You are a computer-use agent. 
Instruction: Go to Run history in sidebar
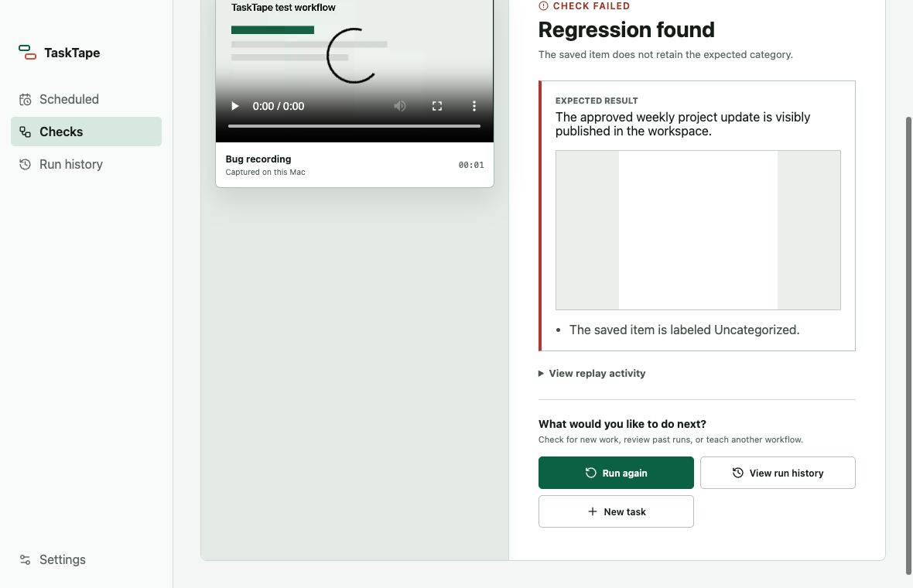86,164
